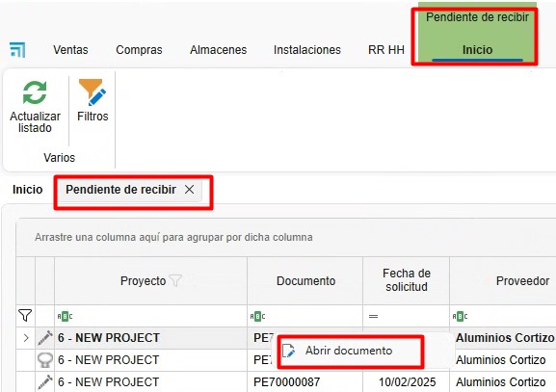This screenshot has width=556, height=392.
Task: Click the Actualizar listado refresh icon
Action: (x=35, y=92)
